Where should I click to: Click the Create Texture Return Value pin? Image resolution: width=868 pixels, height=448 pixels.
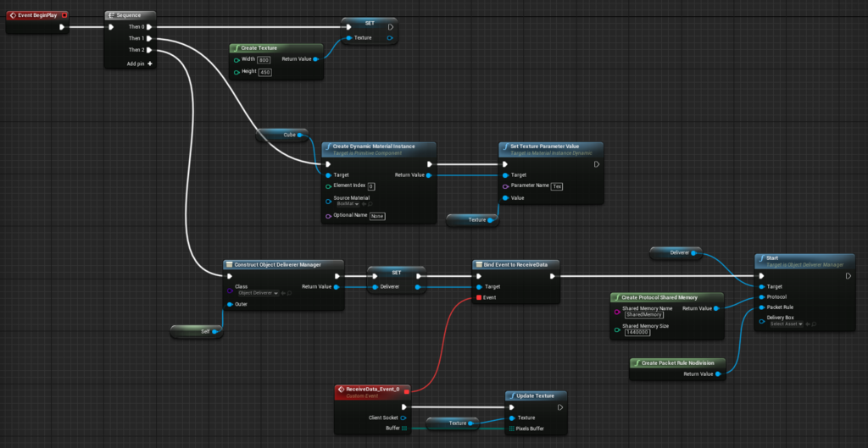[315, 59]
